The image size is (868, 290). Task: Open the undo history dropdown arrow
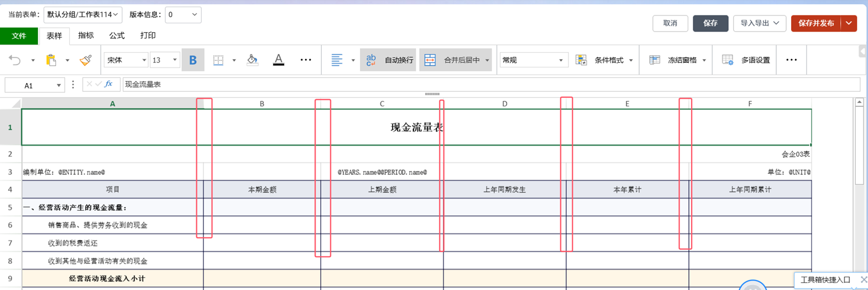(33, 60)
